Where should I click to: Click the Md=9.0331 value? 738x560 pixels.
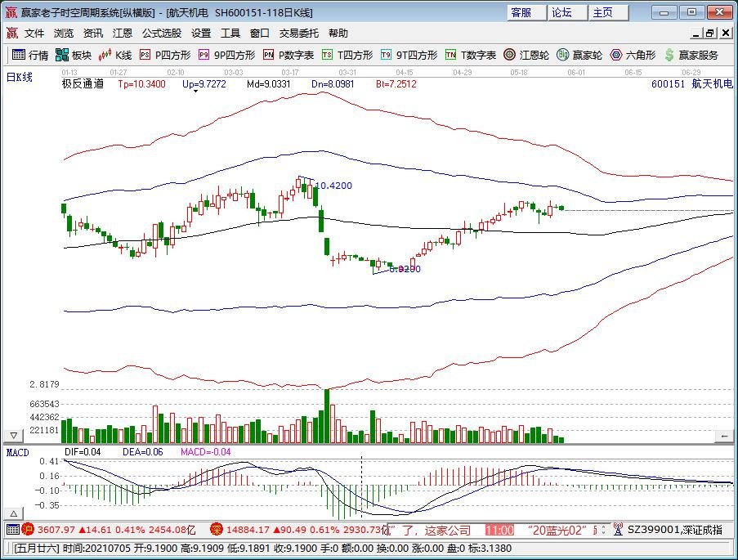pyautogui.click(x=268, y=84)
